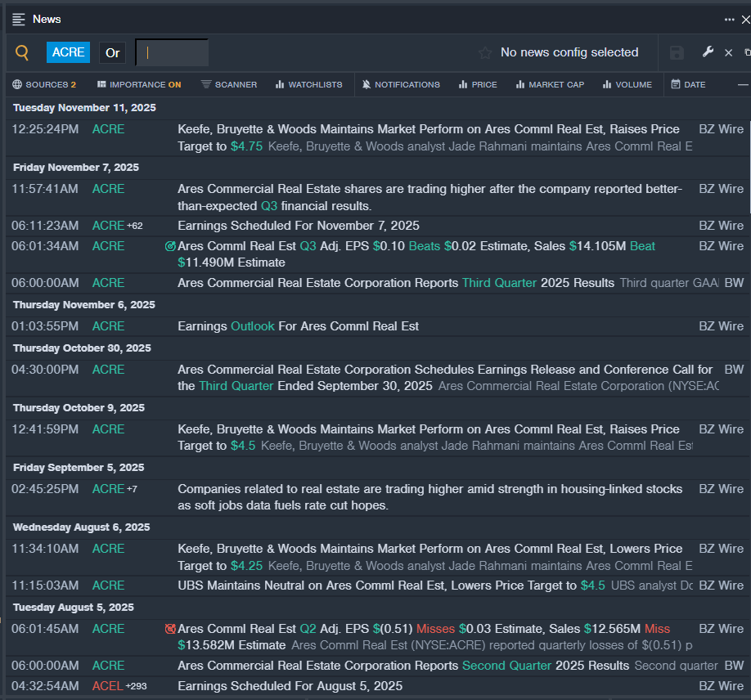Click the save config floppy disk icon
Screen dimensions: 751x700
(677, 52)
